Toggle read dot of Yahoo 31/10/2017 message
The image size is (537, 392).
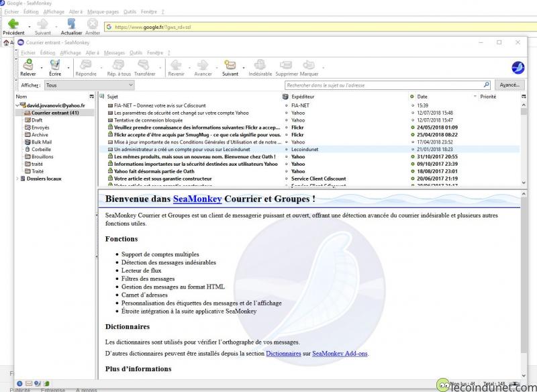click(412, 156)
